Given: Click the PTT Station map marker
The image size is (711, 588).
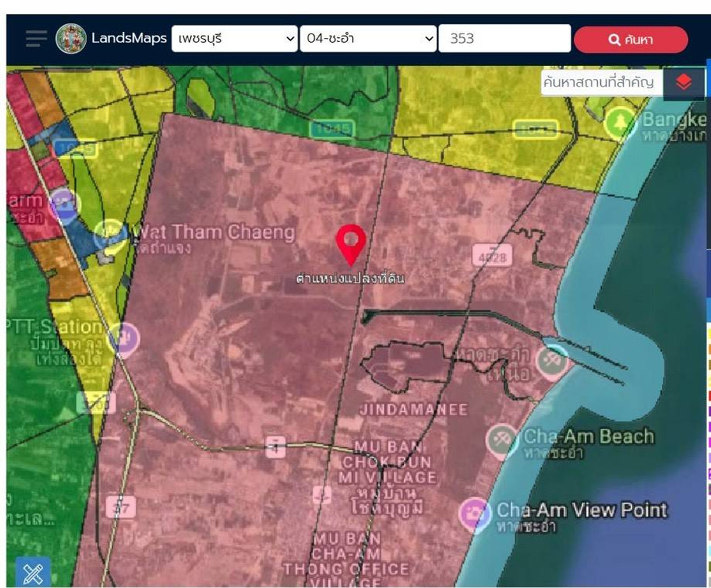Looking at the screenshot, I should (x=124, y=339).
